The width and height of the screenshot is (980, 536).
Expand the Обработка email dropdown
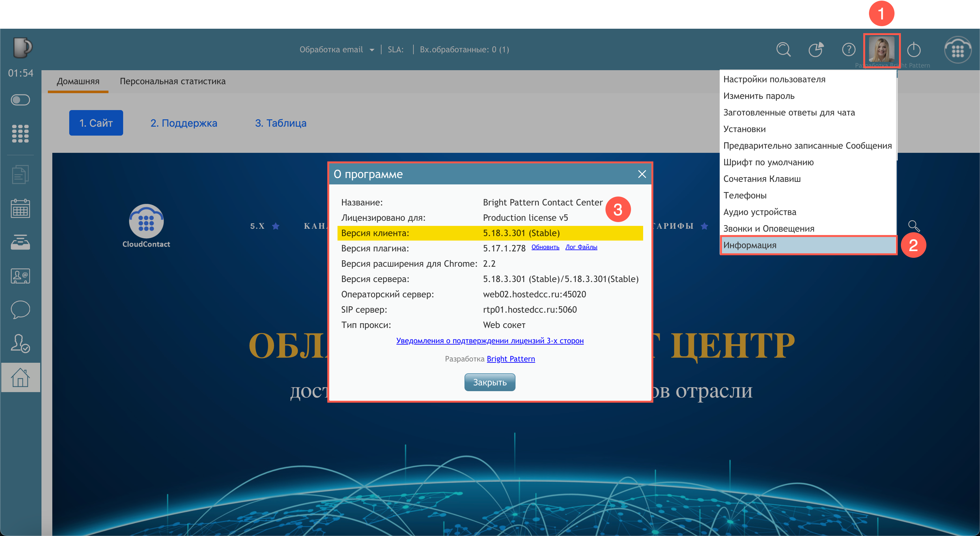337,49
